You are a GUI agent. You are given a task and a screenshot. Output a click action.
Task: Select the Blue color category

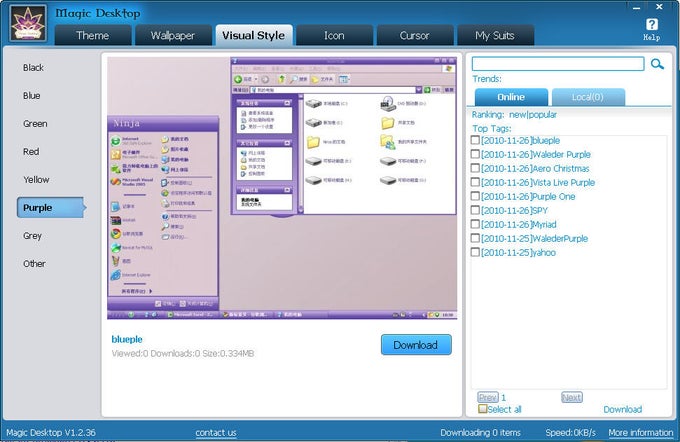tap(32, 96)
